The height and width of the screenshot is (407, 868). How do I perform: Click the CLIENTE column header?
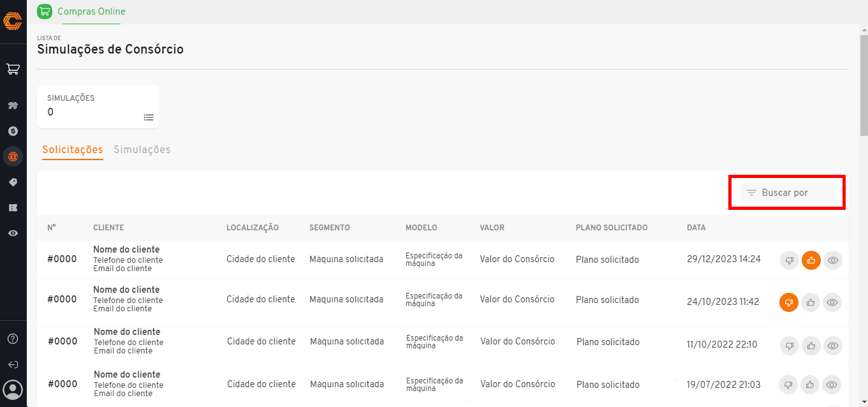coord(108,228)
